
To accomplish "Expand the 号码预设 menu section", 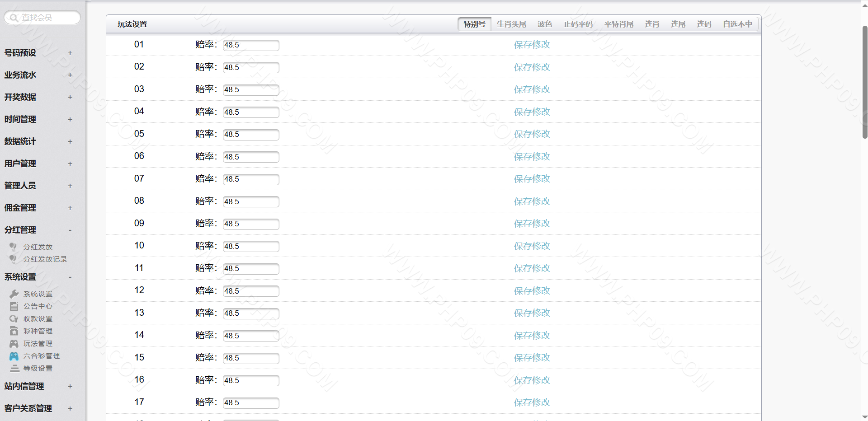I will pos(70,53).
